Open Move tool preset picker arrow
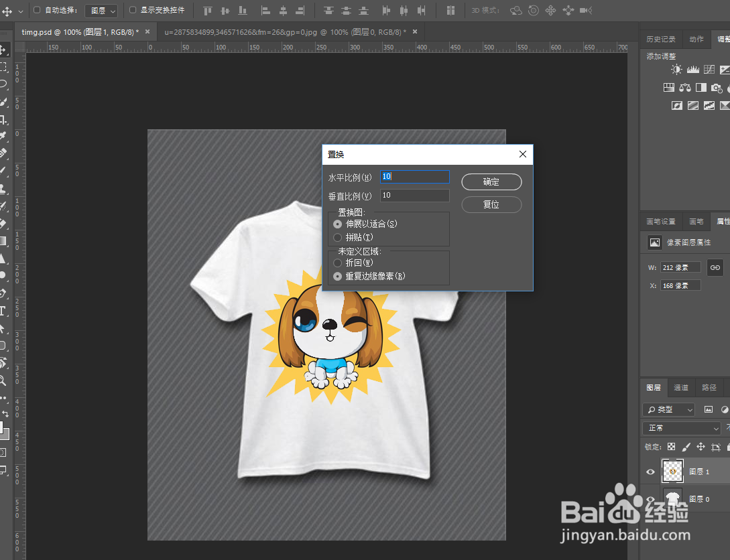 [21, 11]
